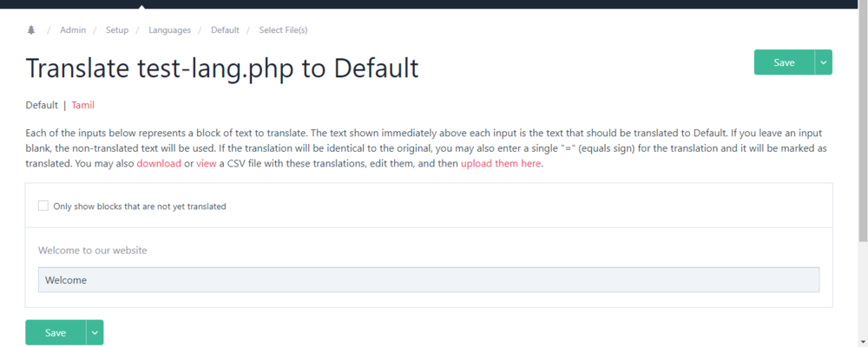
Task: Click the vertical scrollbar thumb
Action: (x=861, y=121)
